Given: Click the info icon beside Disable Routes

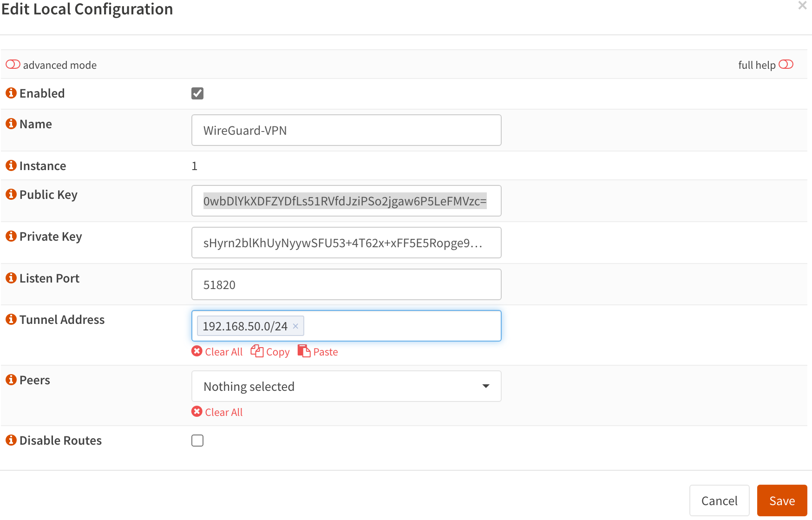Looking at the screenshot, I should coord(10,440).
